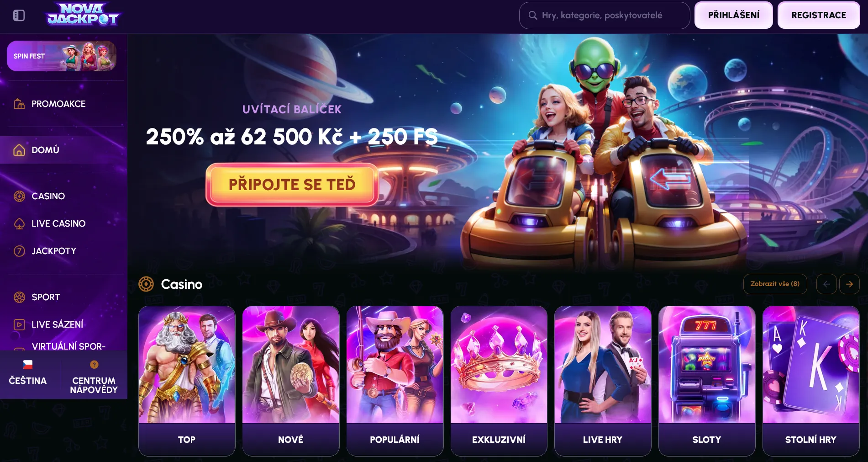Open Promoakce gift icon in sidebar
The width and height of the screenshot is (868, 462).
point(19,104)
